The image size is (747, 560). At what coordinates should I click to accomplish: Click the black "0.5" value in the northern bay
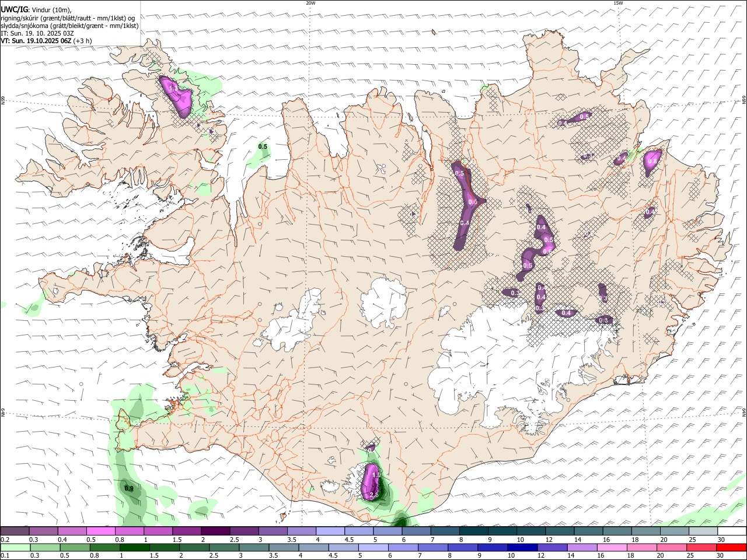[x=263, y=146]
